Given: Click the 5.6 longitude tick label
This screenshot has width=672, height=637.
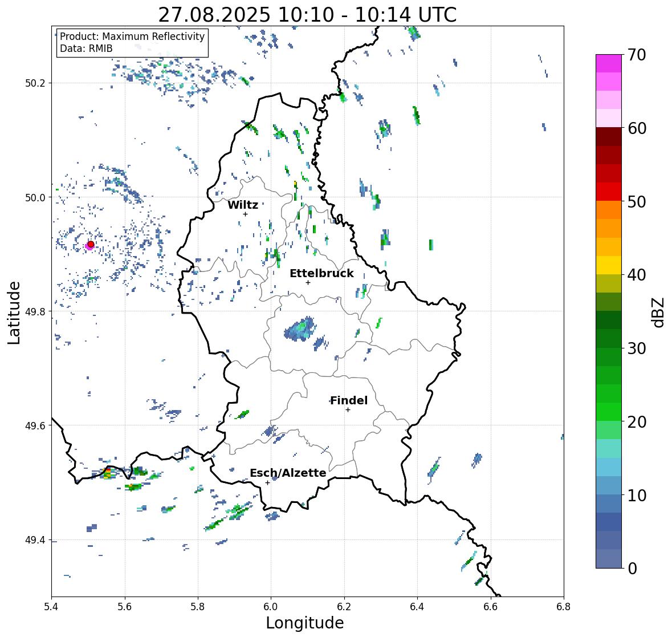Looking at the screenshot, I should point(125,607).
